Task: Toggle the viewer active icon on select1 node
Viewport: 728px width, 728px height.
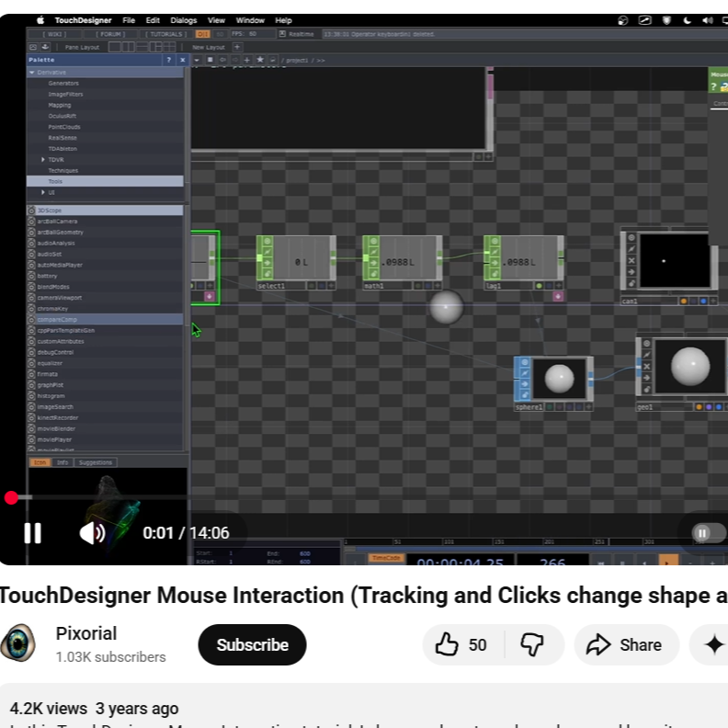Action: coord(267,241)
